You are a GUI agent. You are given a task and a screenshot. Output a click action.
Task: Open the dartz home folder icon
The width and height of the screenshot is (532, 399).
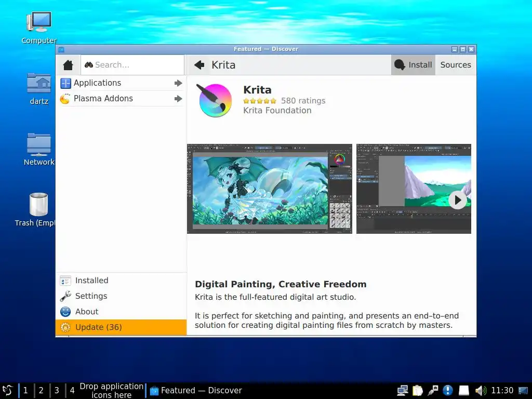pos(39,89)
